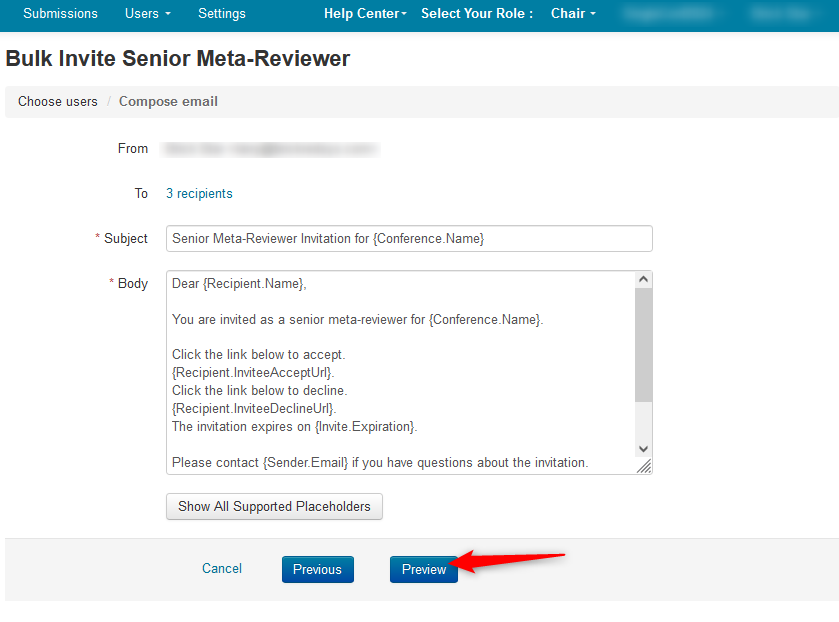Click the '{Recipient.InviteeAcceptUrl}.' line in the body
The height and width of the screenshot is (622, 839).
click(x=253, y=373)
